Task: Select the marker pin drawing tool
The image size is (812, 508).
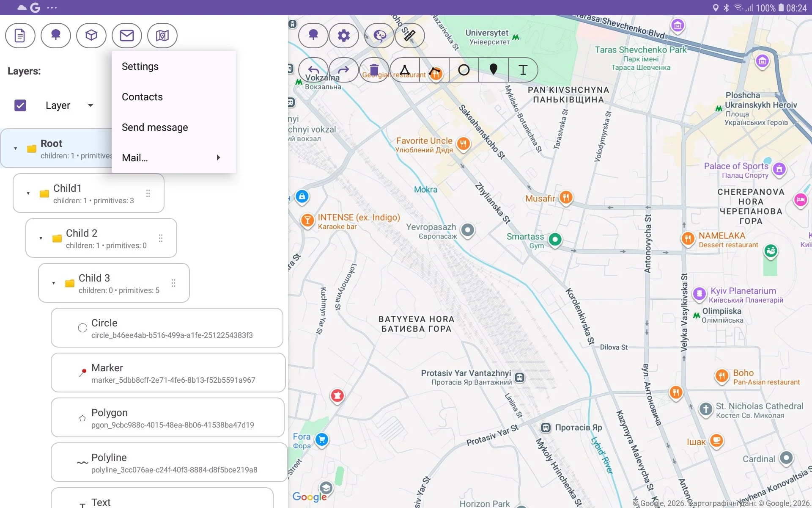Action: click(x=494, y=70)
